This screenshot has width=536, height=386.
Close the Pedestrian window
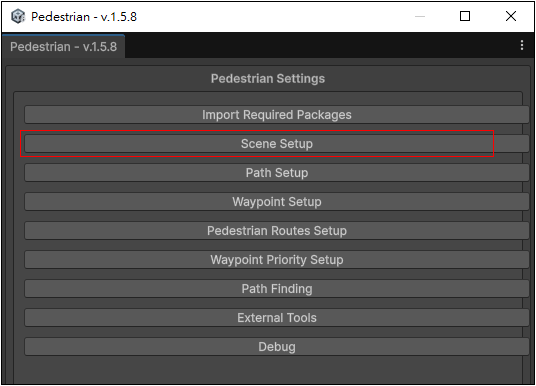point(511,16)
